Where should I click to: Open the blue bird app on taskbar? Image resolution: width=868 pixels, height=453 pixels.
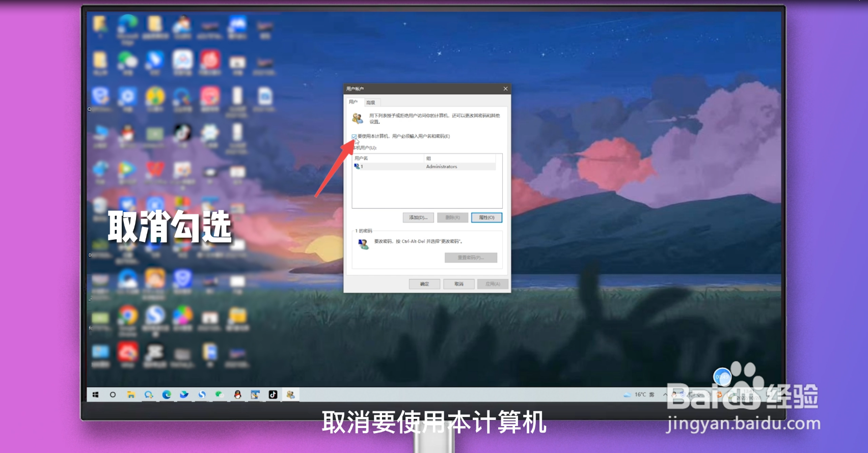[184, 394]
